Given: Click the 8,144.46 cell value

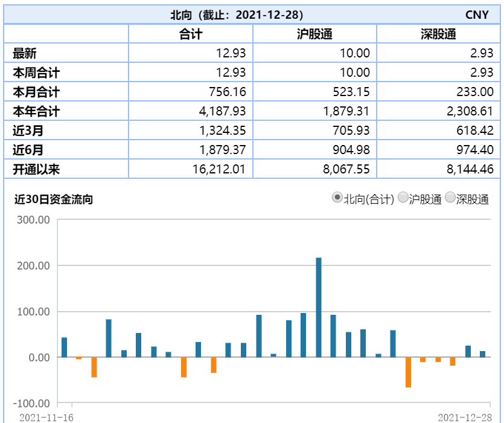Looking at the screenshot, I should (470, 169).
